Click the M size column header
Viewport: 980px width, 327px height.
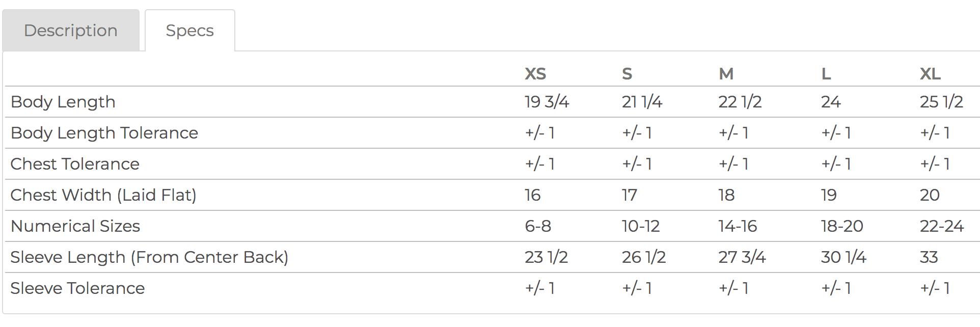[x=726, y=74]
